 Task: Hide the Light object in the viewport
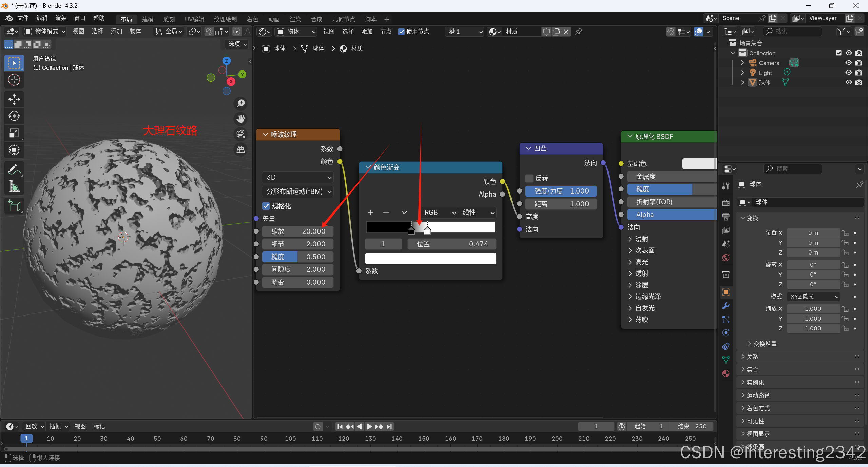tap(848, 73)
